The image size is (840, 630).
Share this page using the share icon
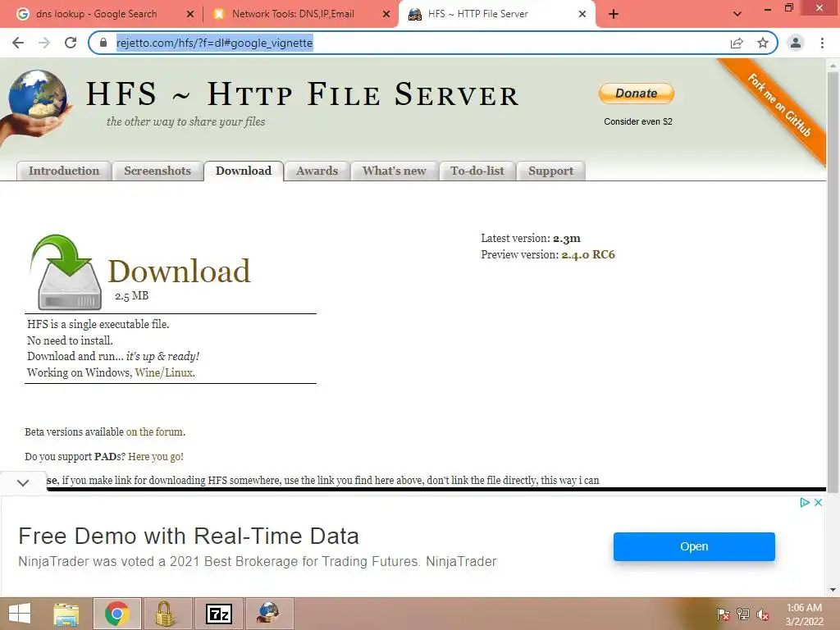[x=737, y=43]
